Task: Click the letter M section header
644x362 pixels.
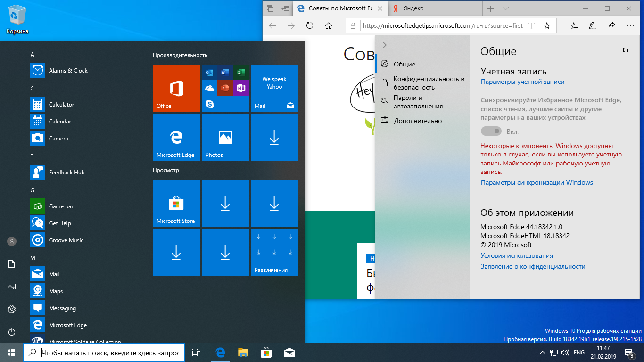Action: coord(33,258)
